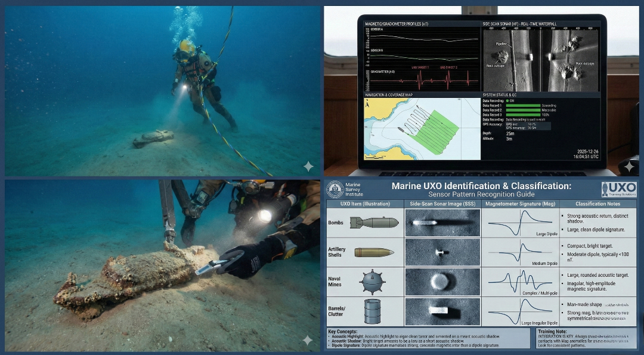Click the right 'Rock outcrops' sonar label

pos(585,63)
